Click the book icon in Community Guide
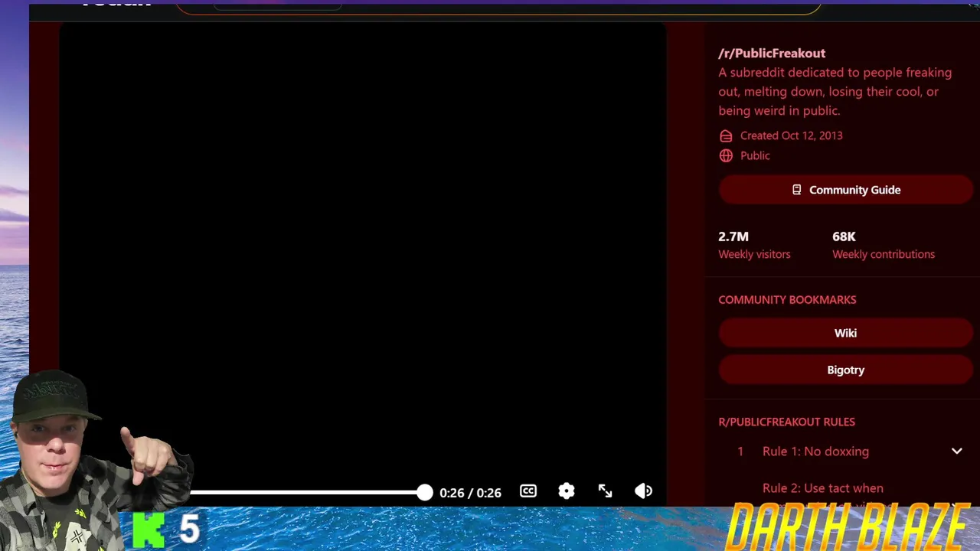This screenshot has height=551, width=980. click(796, 190)
